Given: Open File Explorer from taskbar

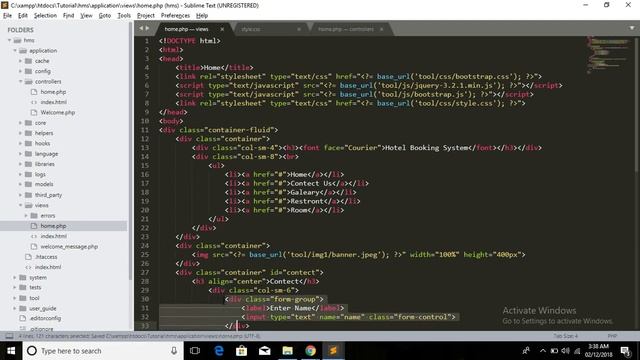Looking at the screenshot, I should point(287,351).
